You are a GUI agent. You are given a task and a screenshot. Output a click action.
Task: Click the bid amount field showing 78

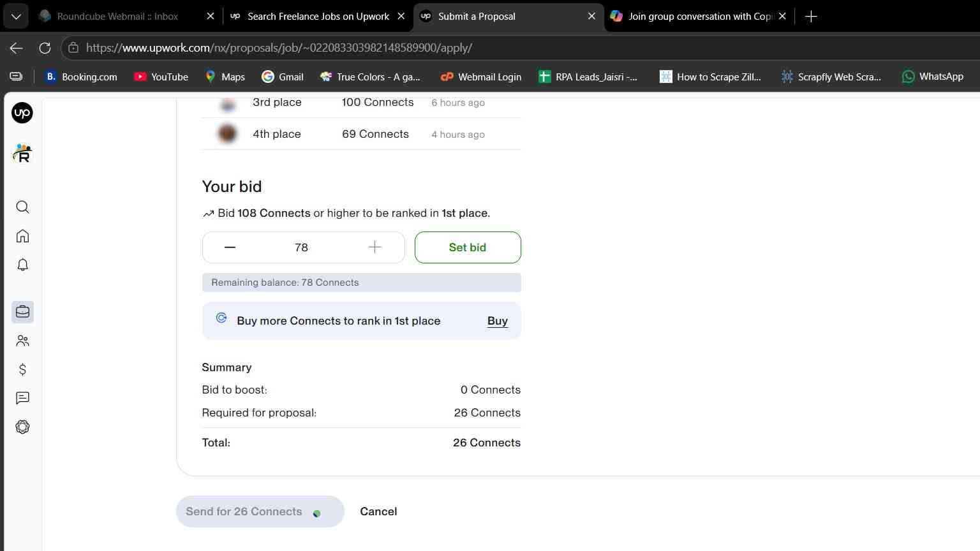(302, 247)
